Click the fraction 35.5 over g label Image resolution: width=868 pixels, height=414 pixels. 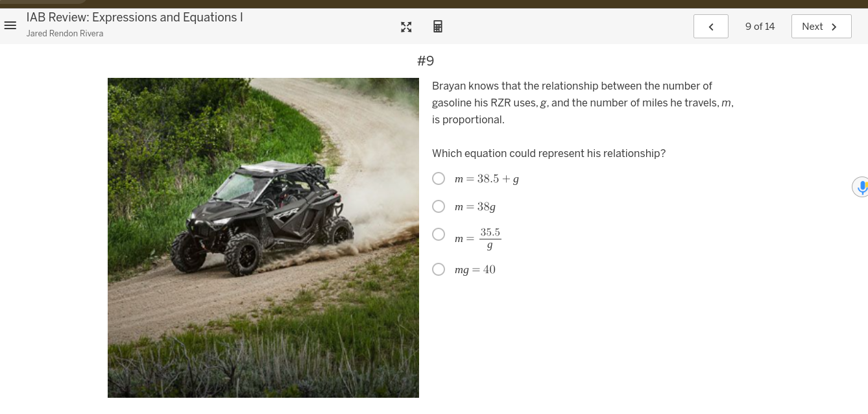pos(490,239)
